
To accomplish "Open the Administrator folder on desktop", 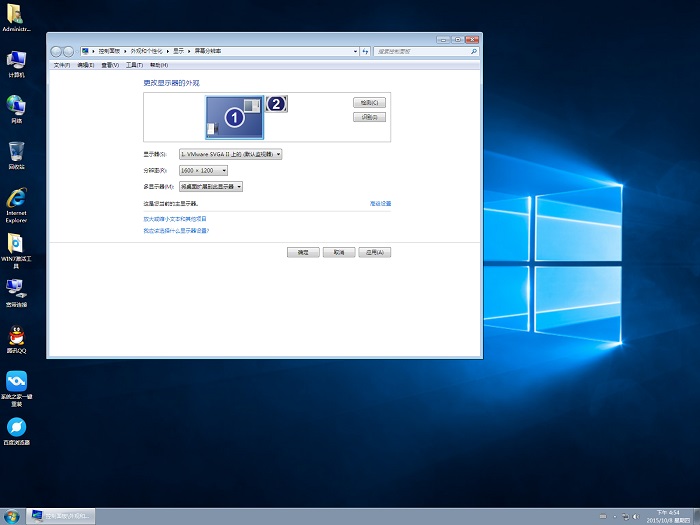I will point(16,14).
